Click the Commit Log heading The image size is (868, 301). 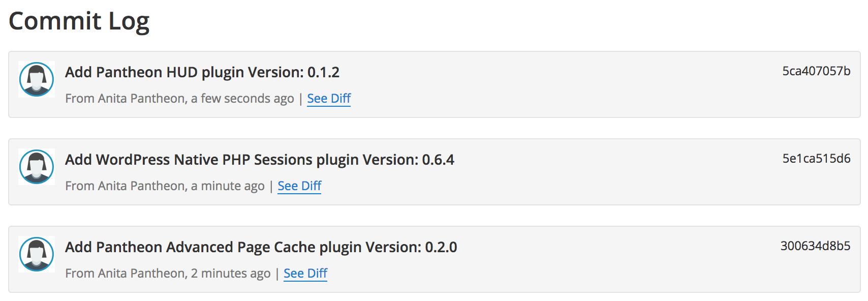coord(80,21)
